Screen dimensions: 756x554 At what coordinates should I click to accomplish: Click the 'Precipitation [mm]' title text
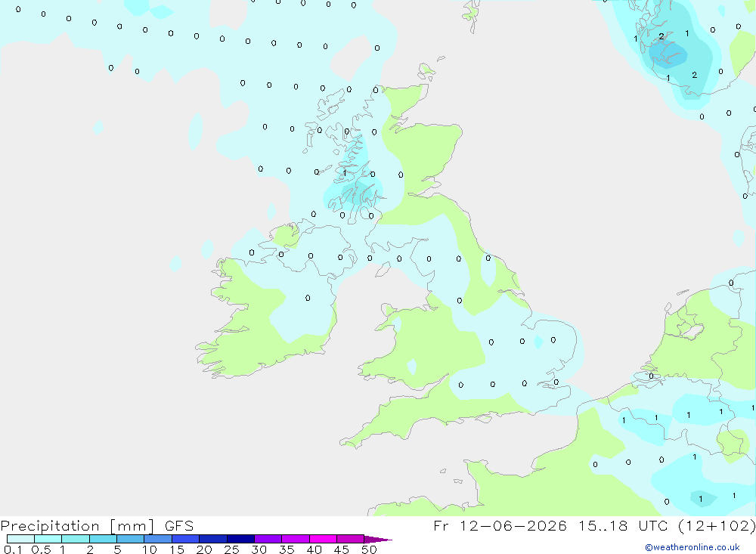click(x=78, y=526)
